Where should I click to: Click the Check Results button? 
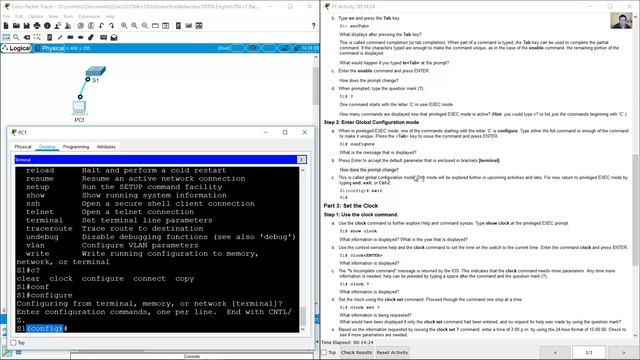[356, 352]
